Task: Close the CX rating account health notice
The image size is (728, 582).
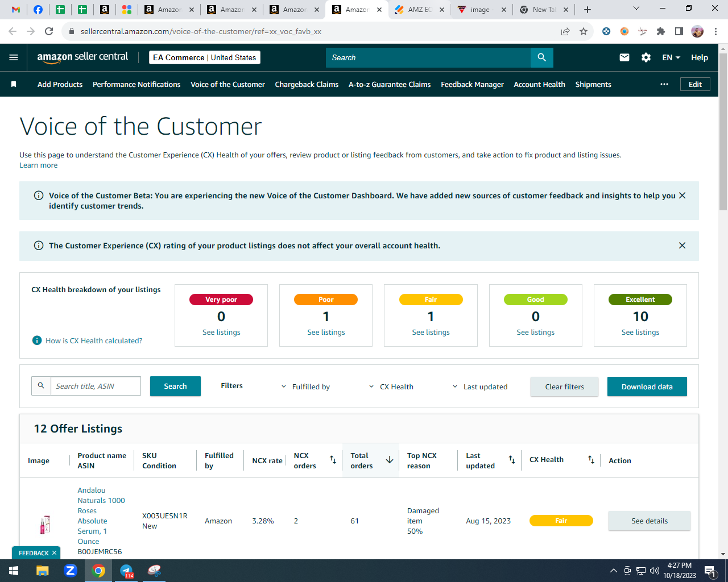Action: pos(682,246)
